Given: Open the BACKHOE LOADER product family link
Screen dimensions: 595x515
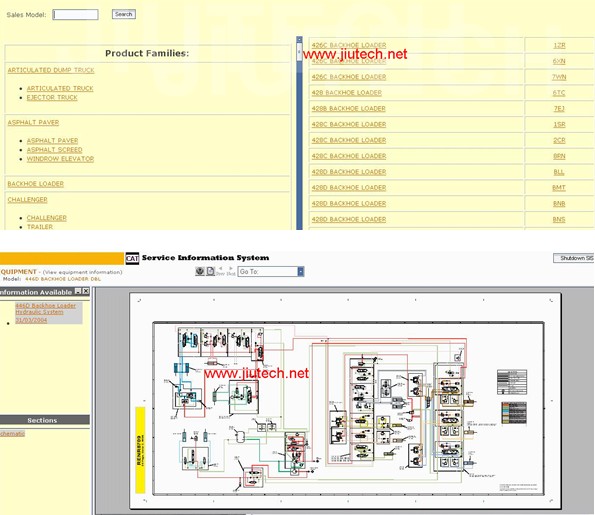Looking at the screenshot, I should pyautogui.click(x=36, y=184).
